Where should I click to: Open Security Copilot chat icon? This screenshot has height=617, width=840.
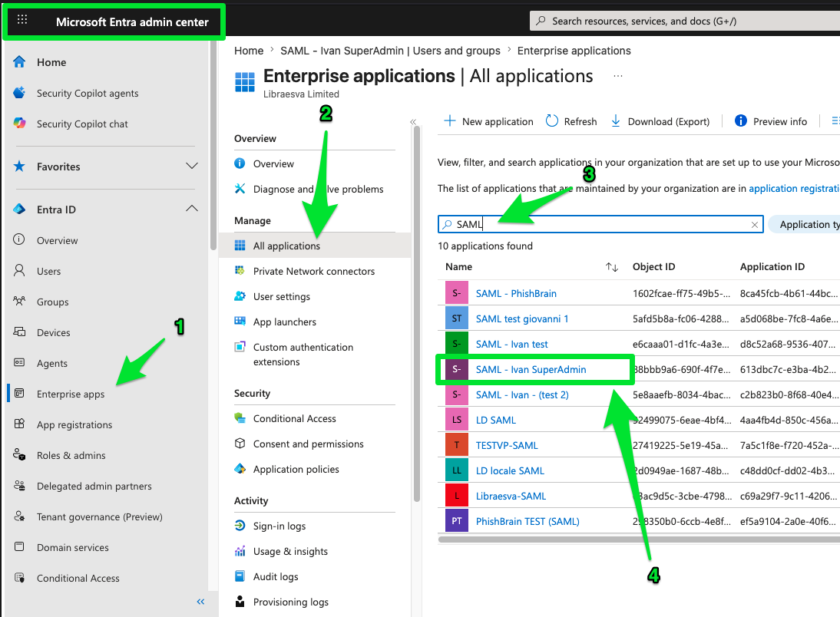pyautogui.click(x=19, y=124)
